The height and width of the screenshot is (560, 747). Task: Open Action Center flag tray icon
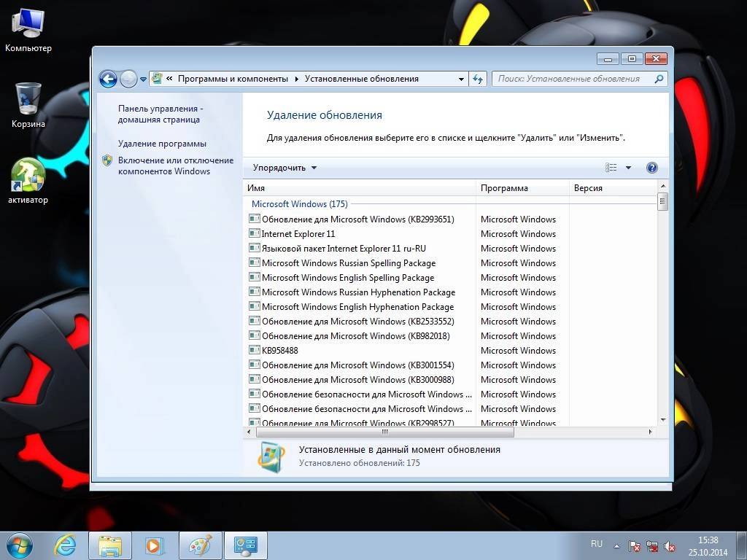coord(634,546)
